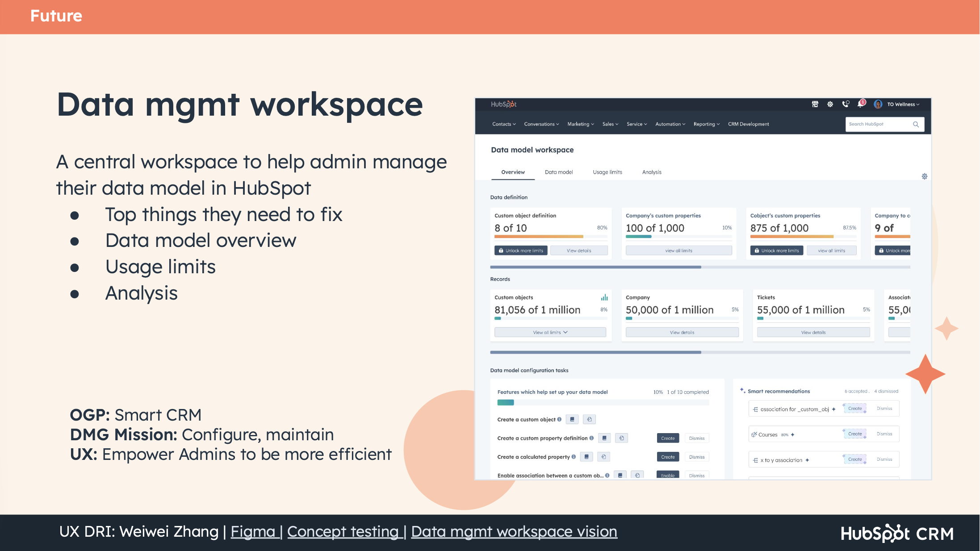Image resolution: width=980 pixels, height=551 pixels.
Task: Open the Concept testing link
Action: (343, 531)
